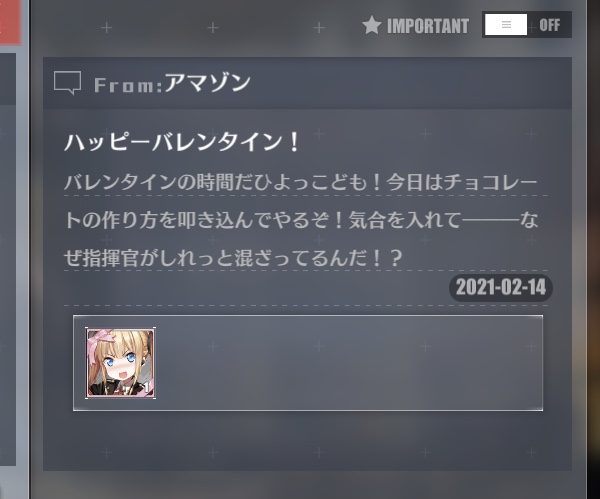This screenshot has width=600, height=499.
Task: Click the star icon beside IMPORTANT
Action: click(372, 25)
